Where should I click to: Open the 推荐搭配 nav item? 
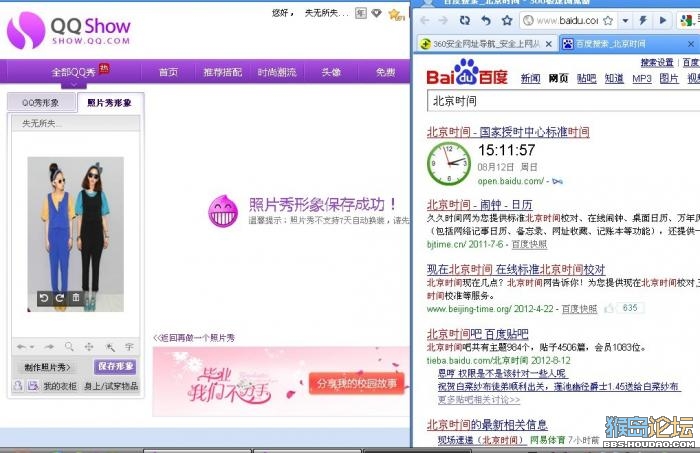point(222,72)
